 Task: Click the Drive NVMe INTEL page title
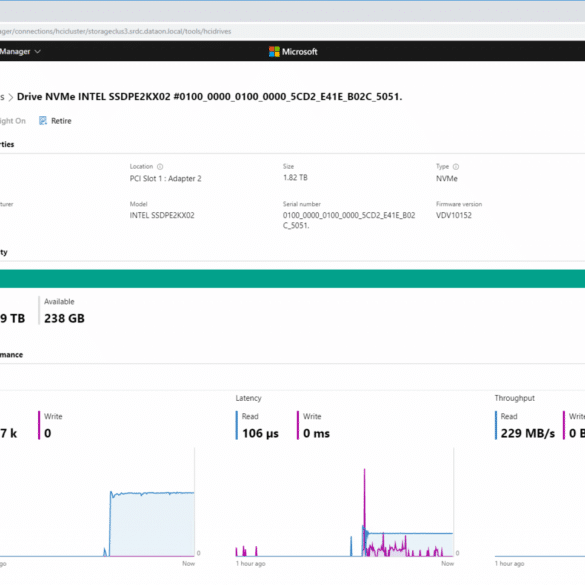[210, 97]
